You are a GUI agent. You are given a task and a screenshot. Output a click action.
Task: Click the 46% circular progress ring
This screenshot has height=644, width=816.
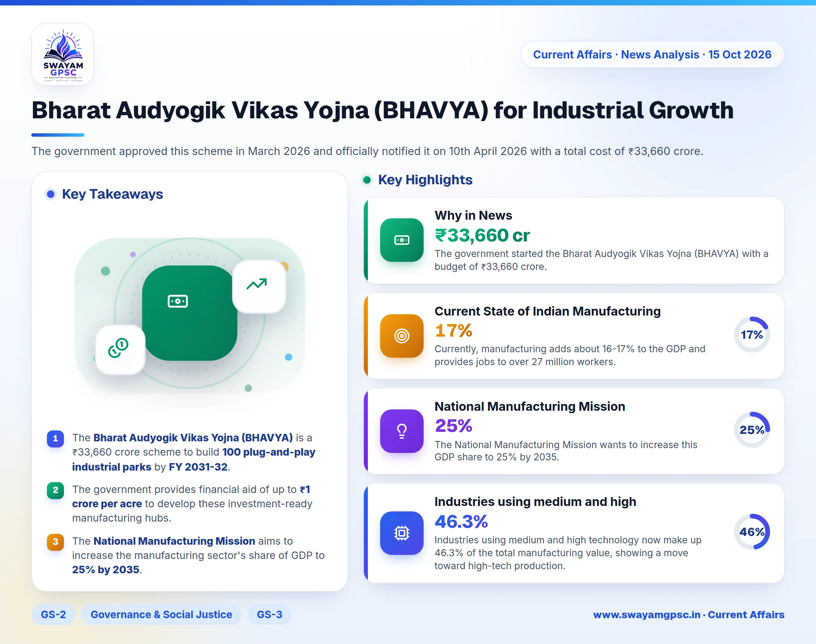tap(752, 532)
